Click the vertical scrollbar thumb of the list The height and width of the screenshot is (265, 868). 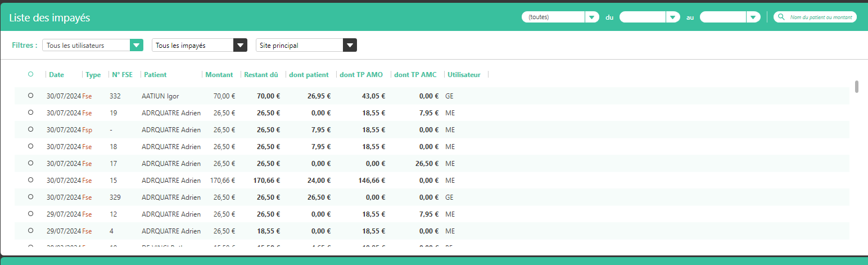pos(857,87)
